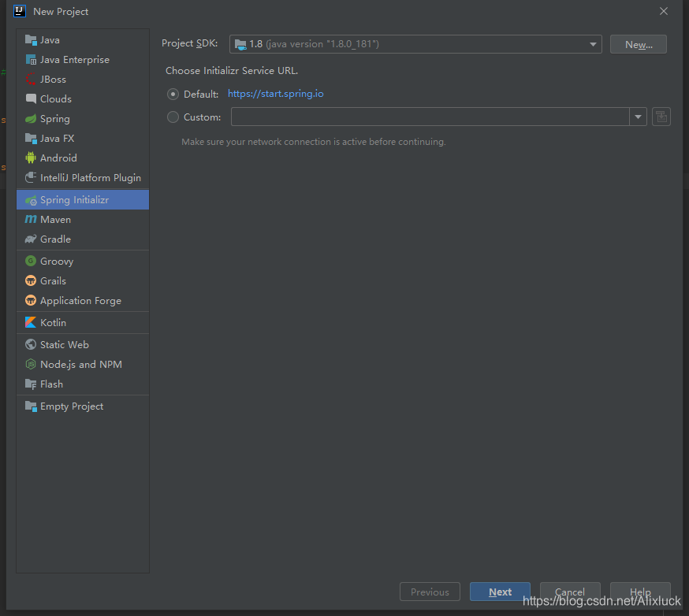This screenshot has height=616, width=689.
Task: Click the 'Choose Initializr Service URL.' text
Action: click(x=232, y=71)
